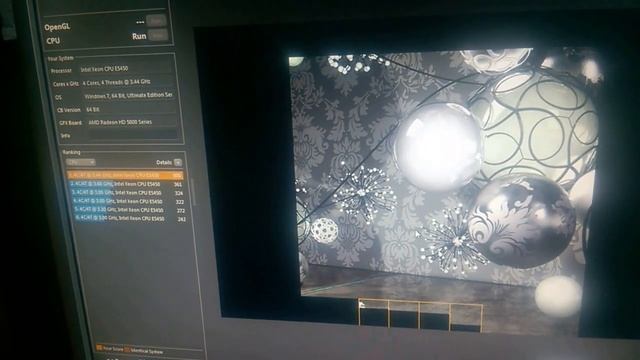640x360 pixels.
Task: Click the empty Info input field
Action: (133, 135)
